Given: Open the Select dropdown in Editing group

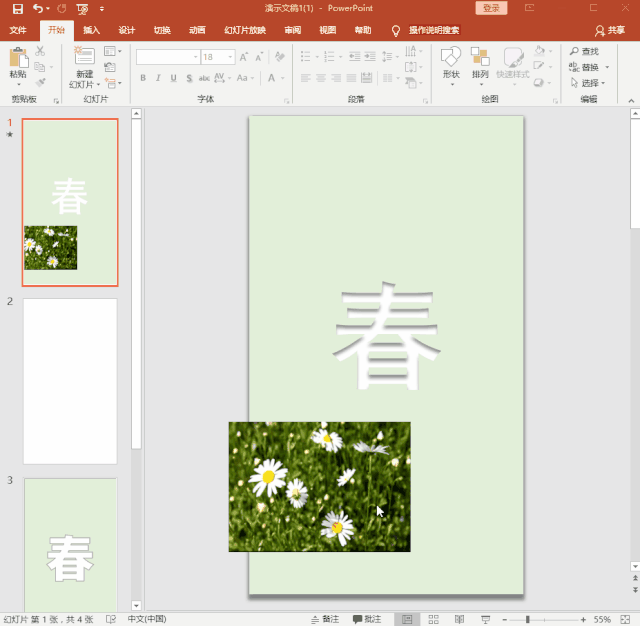Looking at the screenshot, I should click(x=587, y=83).
